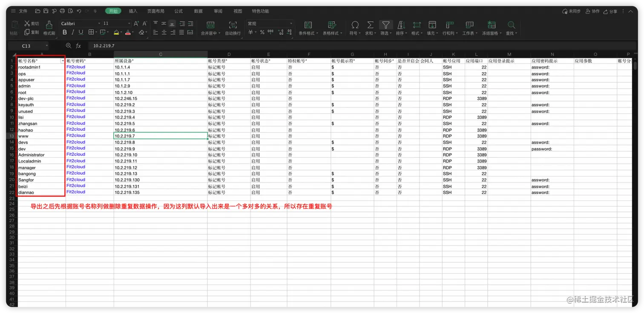
Task: Click the Rows and Columns (行和列) icon
Action: pos(450,25)
